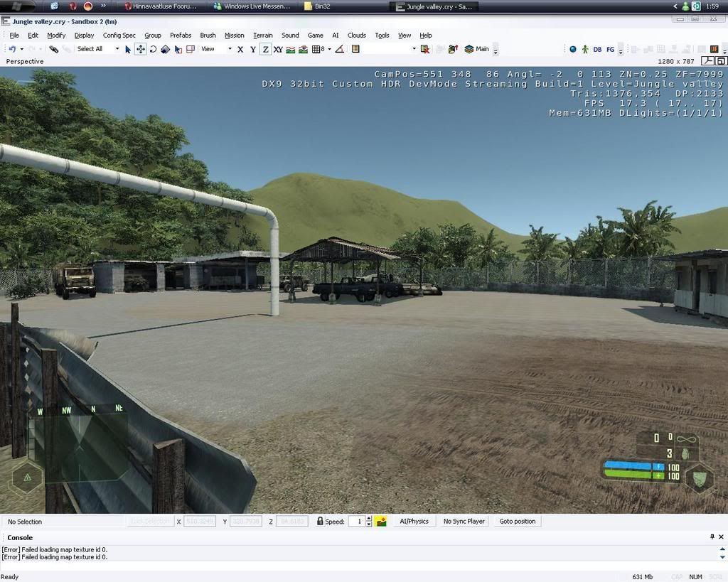Click the 1280 x 787 resolution text
Screen dimensions: 728x582
[675, 61]
